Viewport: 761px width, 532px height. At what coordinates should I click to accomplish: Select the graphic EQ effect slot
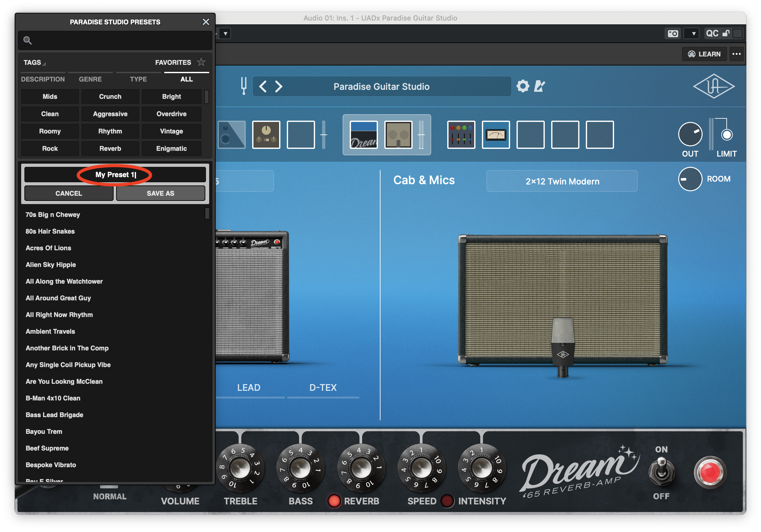click(461, 134)
